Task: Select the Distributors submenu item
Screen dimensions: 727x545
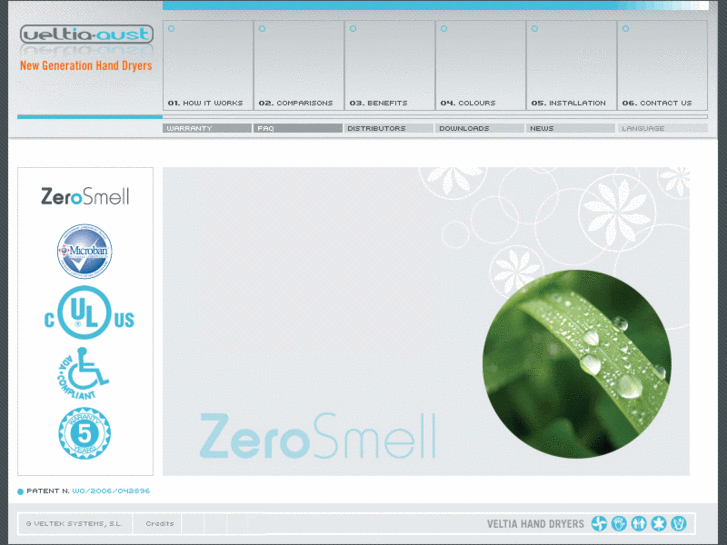Action: (389, 128)
